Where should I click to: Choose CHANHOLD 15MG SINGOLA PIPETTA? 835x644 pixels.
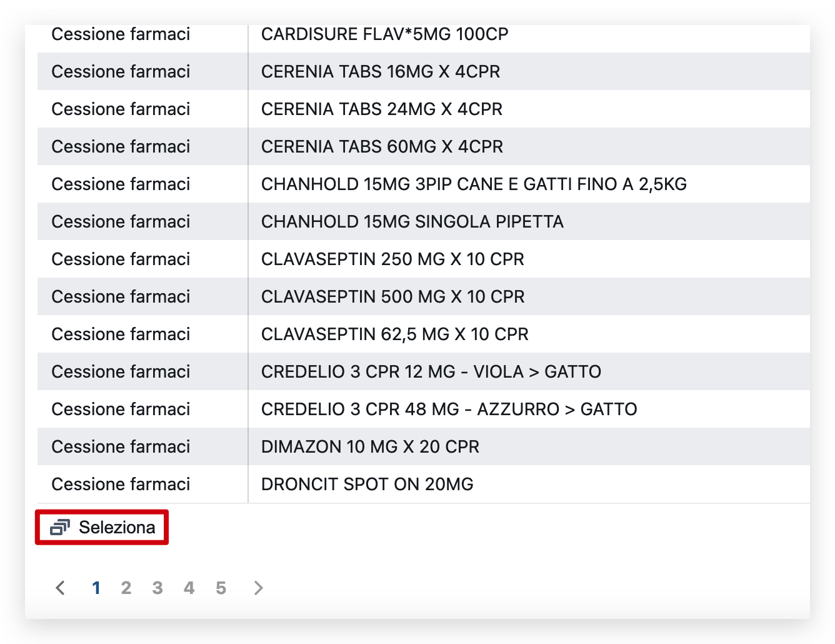coord(412,222)
